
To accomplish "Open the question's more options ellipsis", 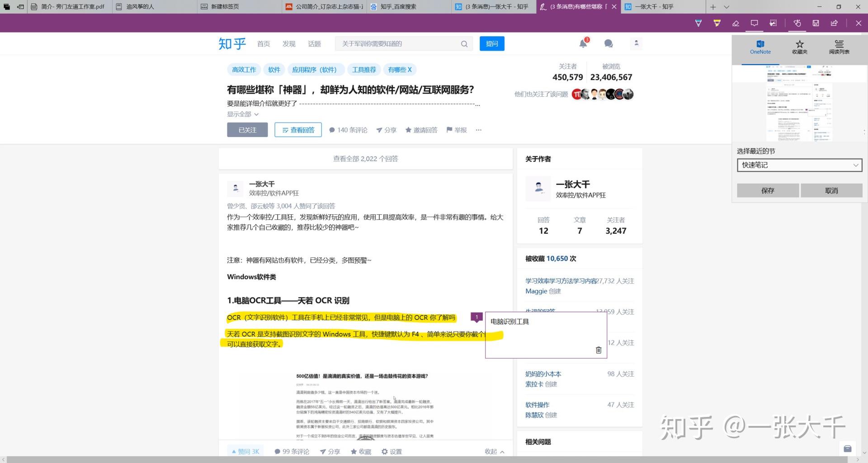I will click(x=478, y=130).
